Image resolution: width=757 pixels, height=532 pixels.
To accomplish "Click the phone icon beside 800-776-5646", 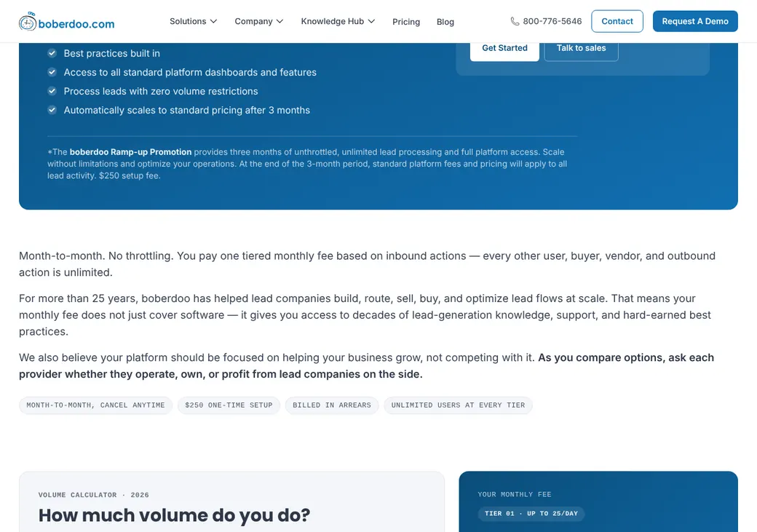I will coord(515,21).
